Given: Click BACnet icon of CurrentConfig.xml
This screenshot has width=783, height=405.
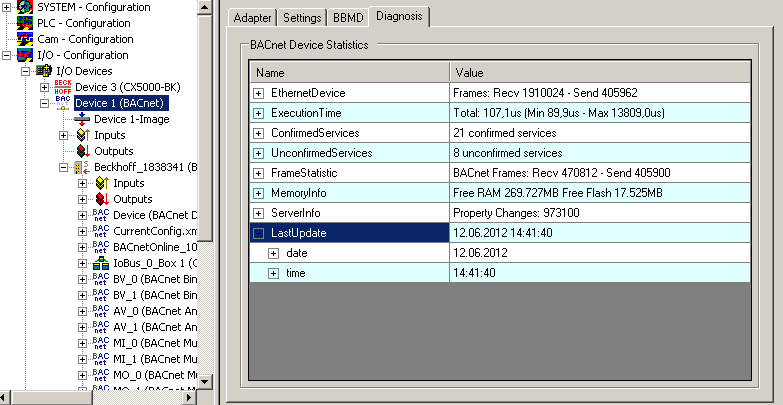Looking at the screenshot, I should click(101, 231).
